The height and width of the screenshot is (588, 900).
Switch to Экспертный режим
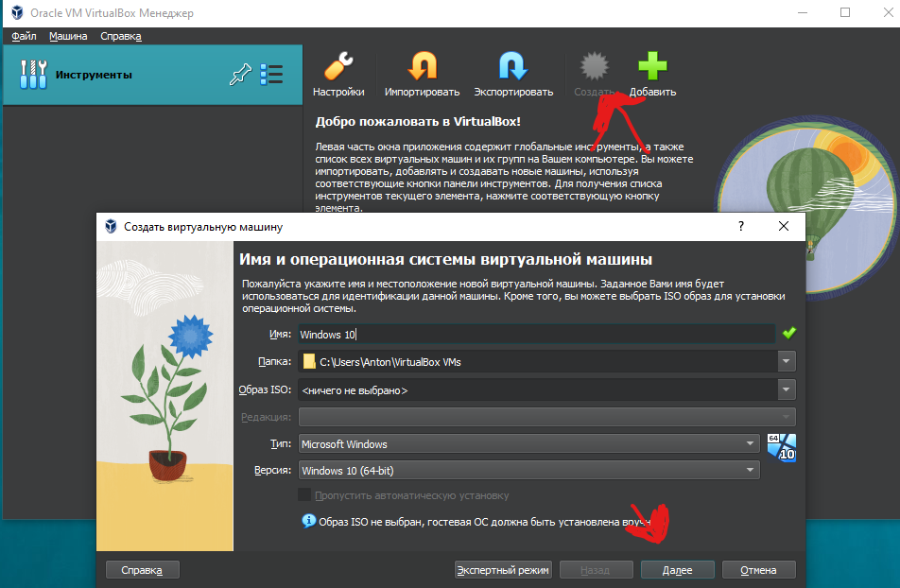click(x=503, y=570)
